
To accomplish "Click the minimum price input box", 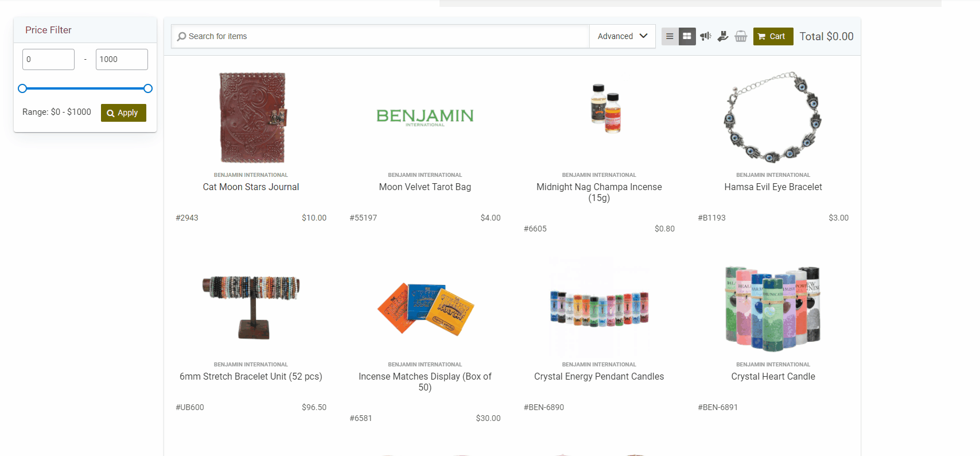I will 48,59.
